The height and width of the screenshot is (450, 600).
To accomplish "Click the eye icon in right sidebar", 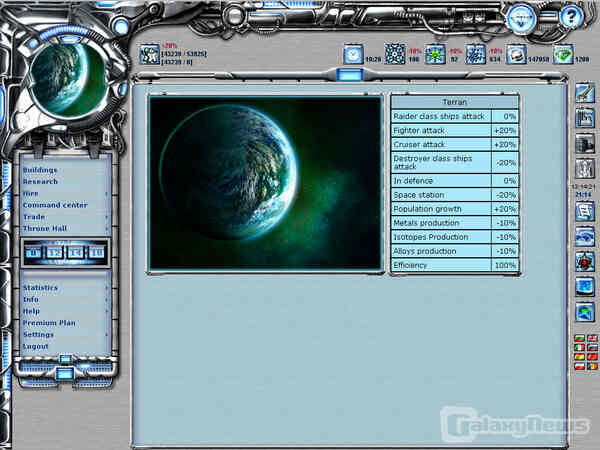I will pos(585,236).
